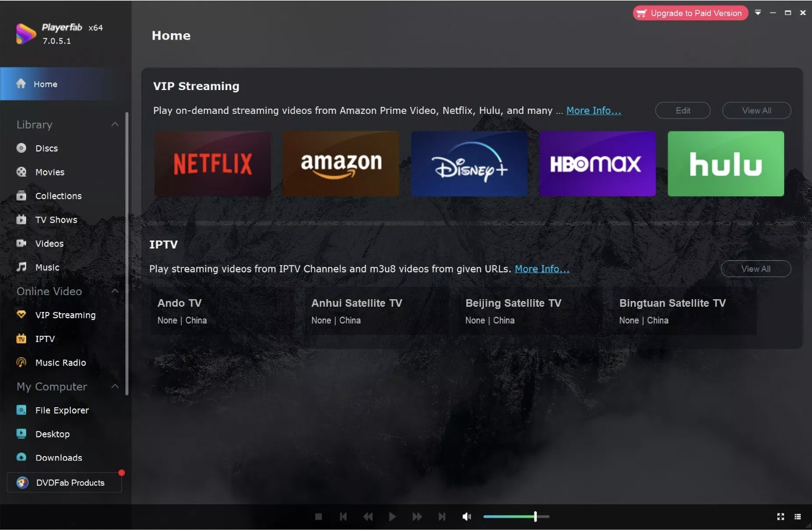Image resolution: width=812 pixels, height=531 pixels.
Task: Open the Music note icon
Action: (21, 267)
